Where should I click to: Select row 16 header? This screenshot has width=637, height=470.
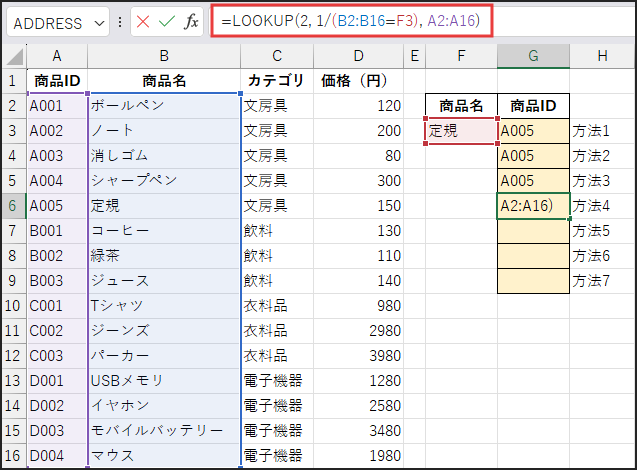(12, 456)
